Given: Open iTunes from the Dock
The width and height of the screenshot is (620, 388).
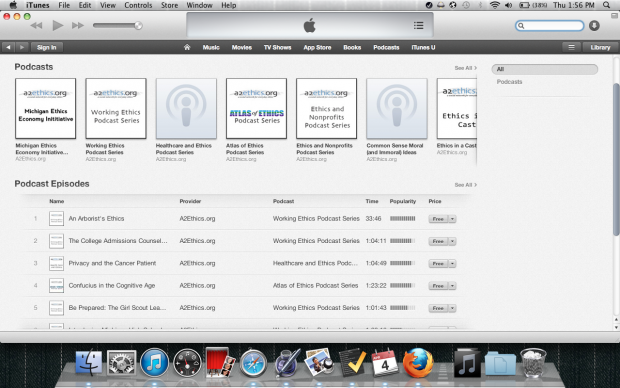Looking at the screenshot, I should pos(154,363).
